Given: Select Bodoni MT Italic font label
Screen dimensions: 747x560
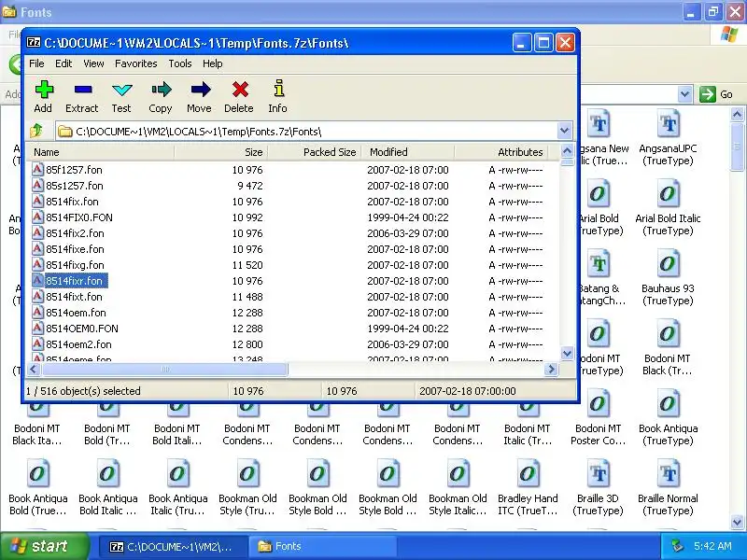Looking at the screenshot, I should tap(528, 434).
